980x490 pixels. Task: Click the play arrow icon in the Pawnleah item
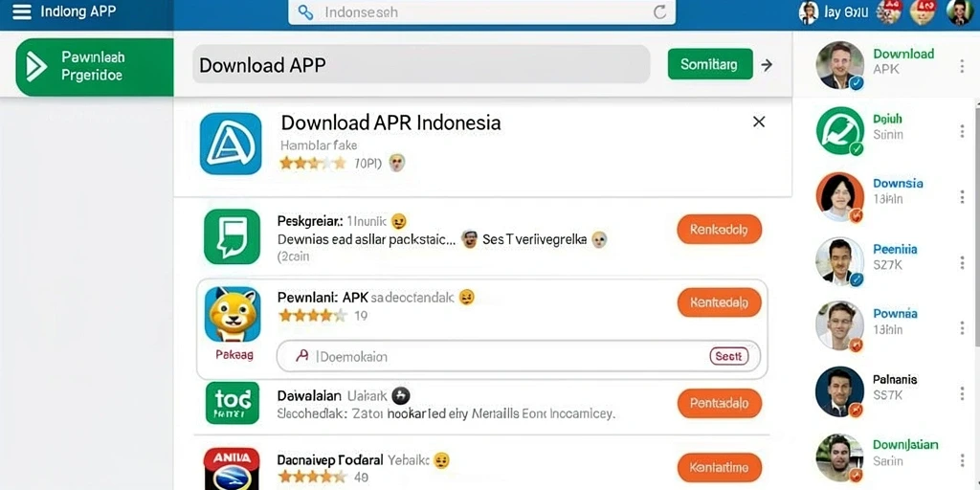[35, 67]
